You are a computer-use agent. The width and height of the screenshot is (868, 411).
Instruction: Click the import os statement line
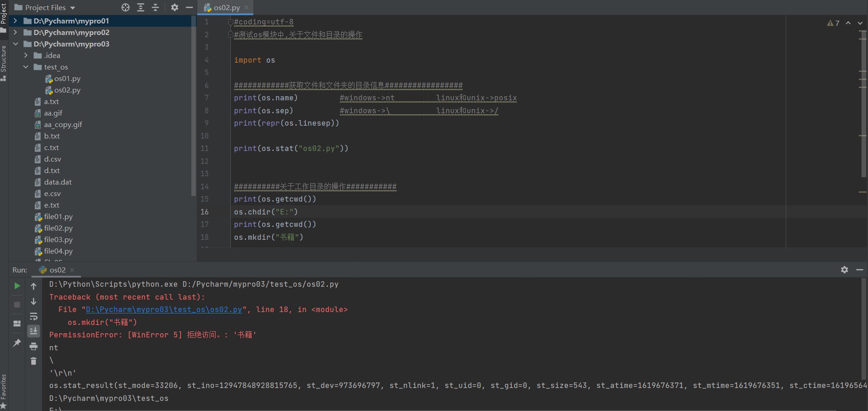pyautogui.click(x=254, y=60)
